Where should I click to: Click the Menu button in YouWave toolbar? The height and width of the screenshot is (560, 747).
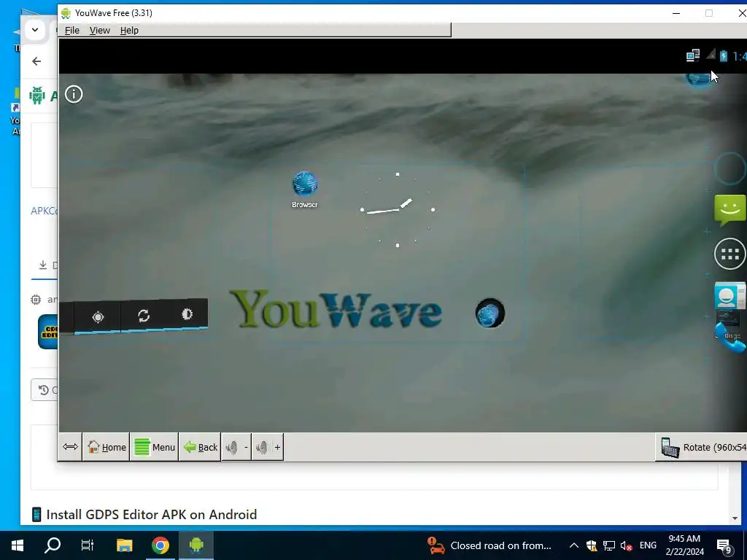[x=155, y=447]
